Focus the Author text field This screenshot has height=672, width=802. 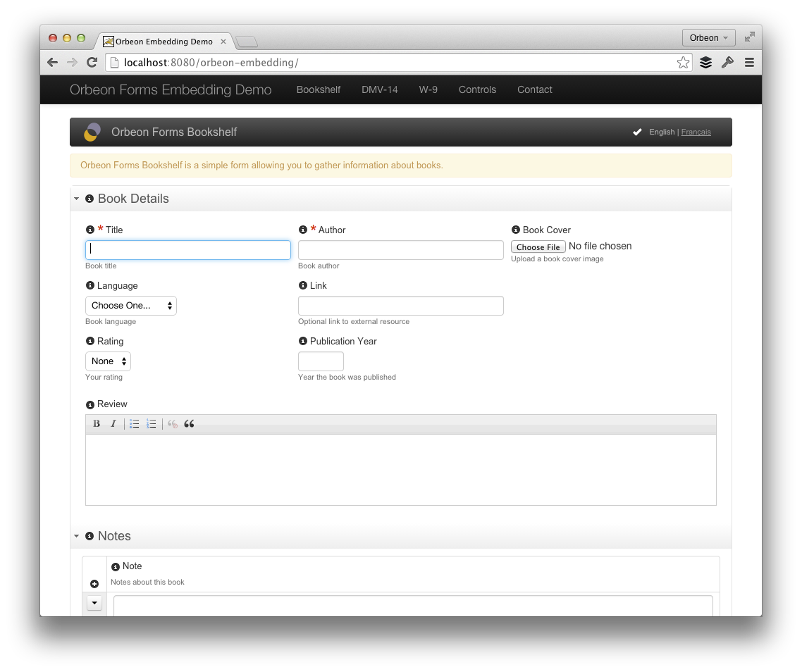pos(400,250)
